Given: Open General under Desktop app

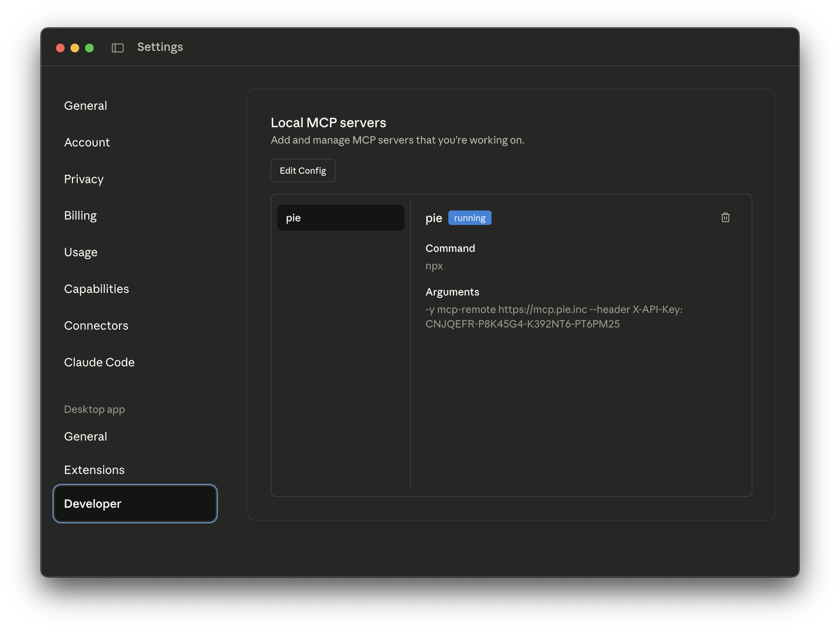Looking at the screenshot, I should coord(85,436).
